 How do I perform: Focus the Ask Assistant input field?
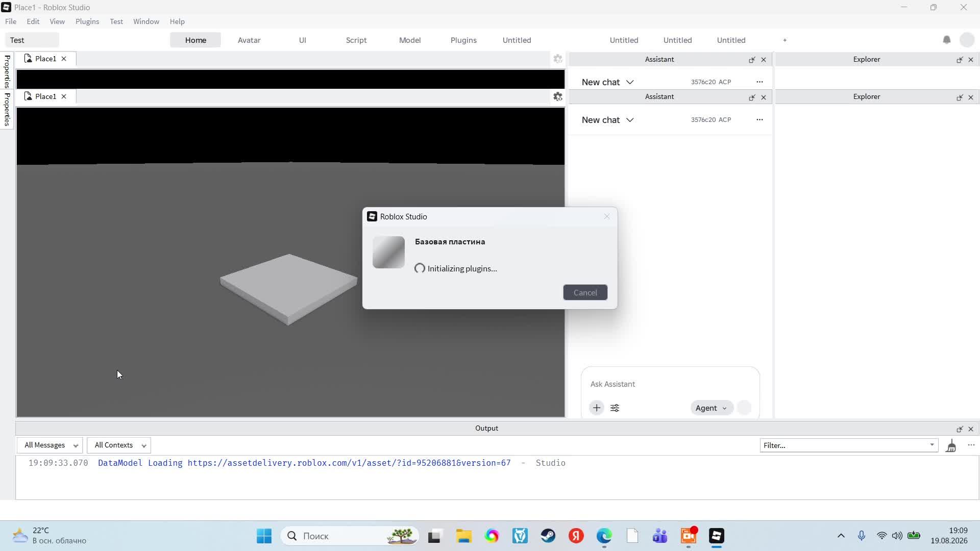coord(670,384)
